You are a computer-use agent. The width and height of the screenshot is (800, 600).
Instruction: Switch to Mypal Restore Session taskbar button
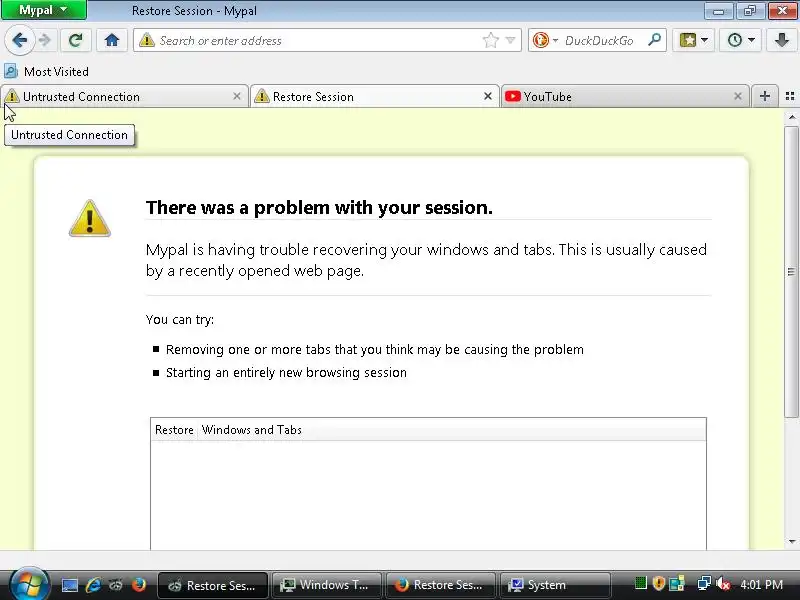pyautogui.click(x=213, y=585)
